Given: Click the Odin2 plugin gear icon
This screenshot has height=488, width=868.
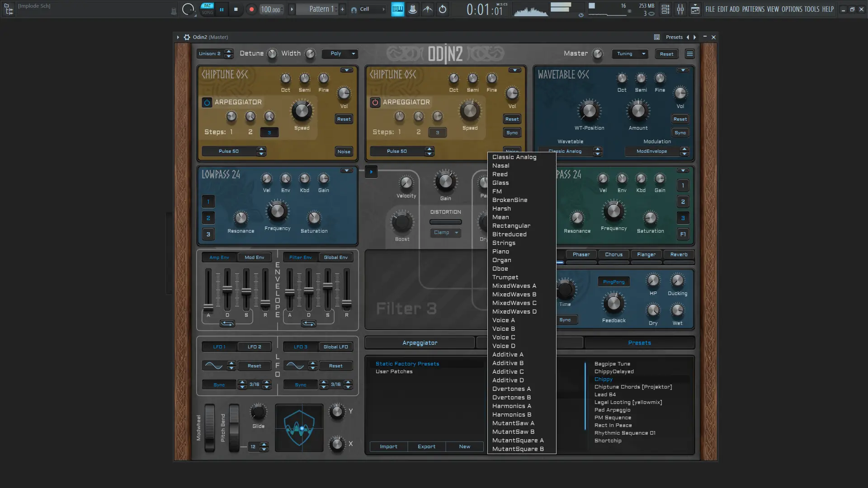Looking at the screenshot, I should [x=187, y=37].
